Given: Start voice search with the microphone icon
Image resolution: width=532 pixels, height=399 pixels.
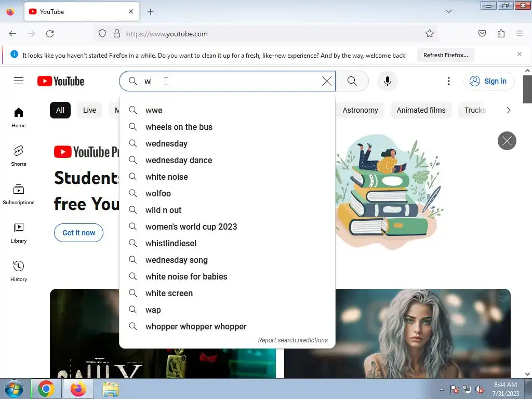Looking at the screenshot, I should (388, 81).
